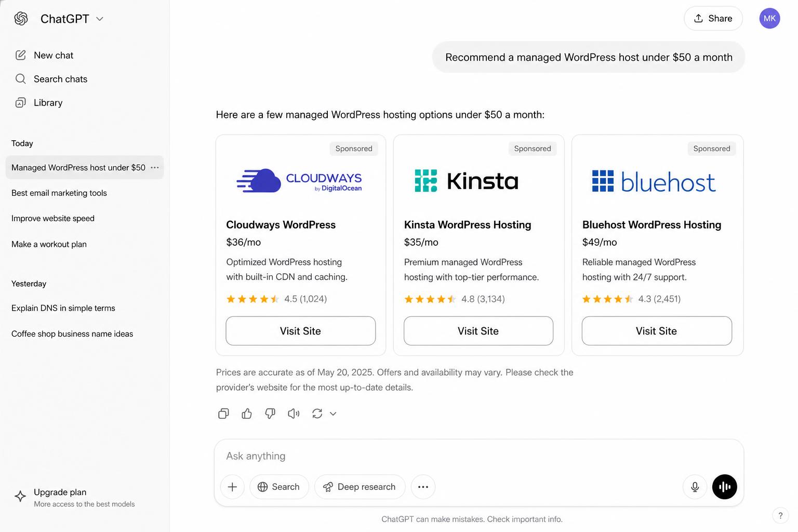This screenshot has height=532, width=798.
Task: Click the Sponsored label on Cloudways card
Action: coord(354,149)
